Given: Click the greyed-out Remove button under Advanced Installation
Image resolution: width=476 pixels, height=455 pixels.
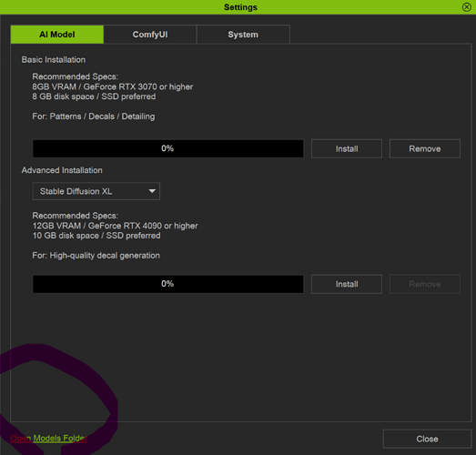Looking at the screenshot, I should tap(425, 284).
